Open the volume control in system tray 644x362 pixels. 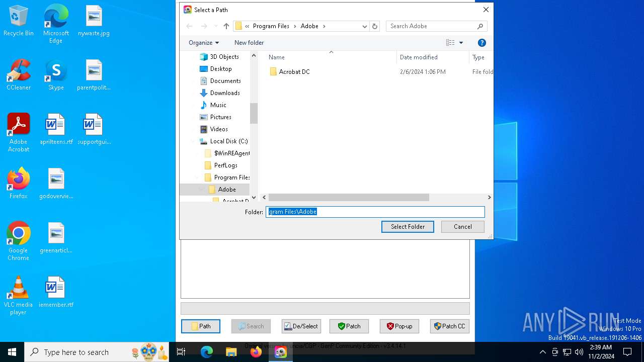pyautogui.click(x=579, y=352)
